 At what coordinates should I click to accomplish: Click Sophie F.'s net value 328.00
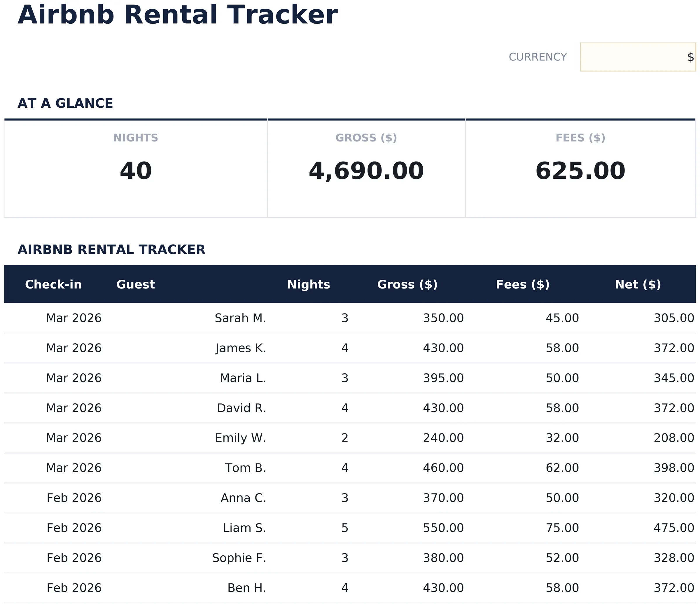pyautogui.click(x=674, y=558)
